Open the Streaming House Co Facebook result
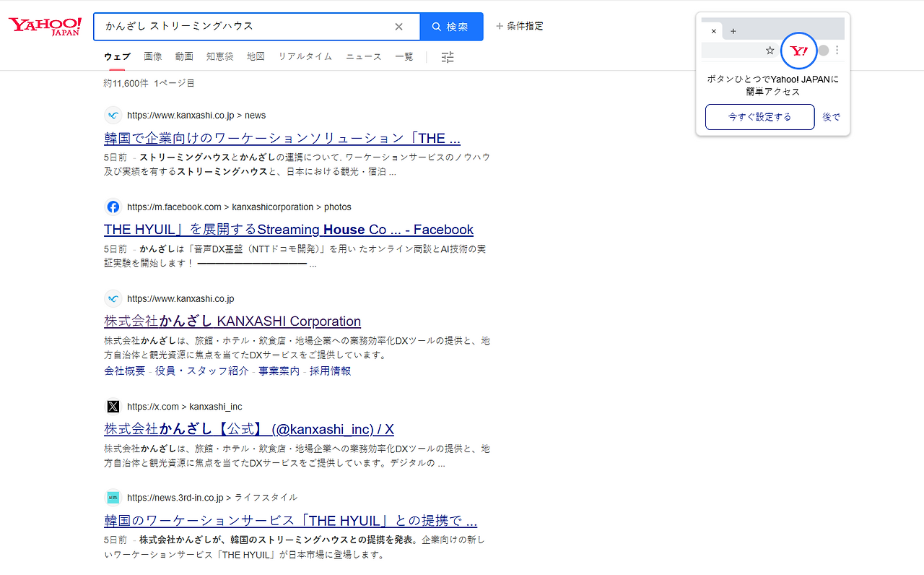This screenshot has width=924, height=575. pyautogui.click(x=289, y=230)
